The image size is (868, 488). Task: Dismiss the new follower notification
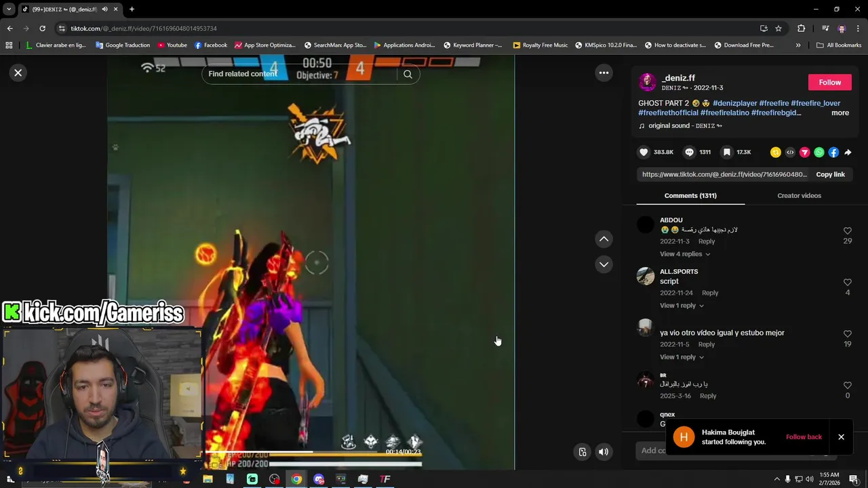(841, 437)
